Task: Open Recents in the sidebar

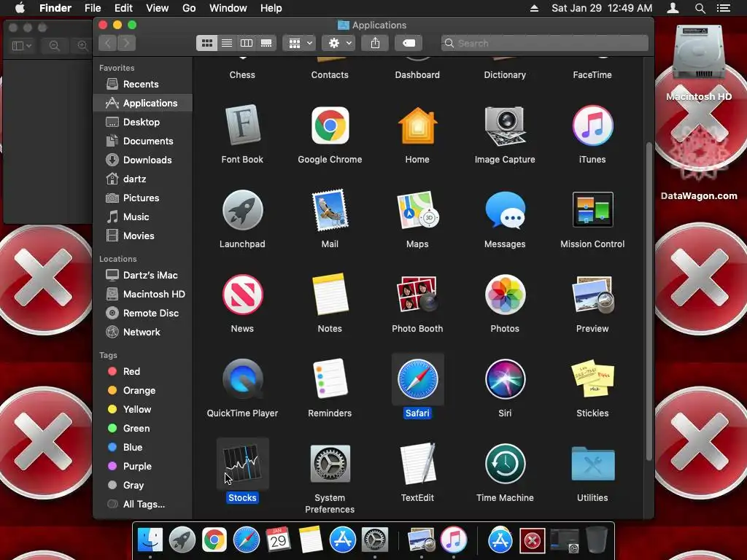Action: 143,85
